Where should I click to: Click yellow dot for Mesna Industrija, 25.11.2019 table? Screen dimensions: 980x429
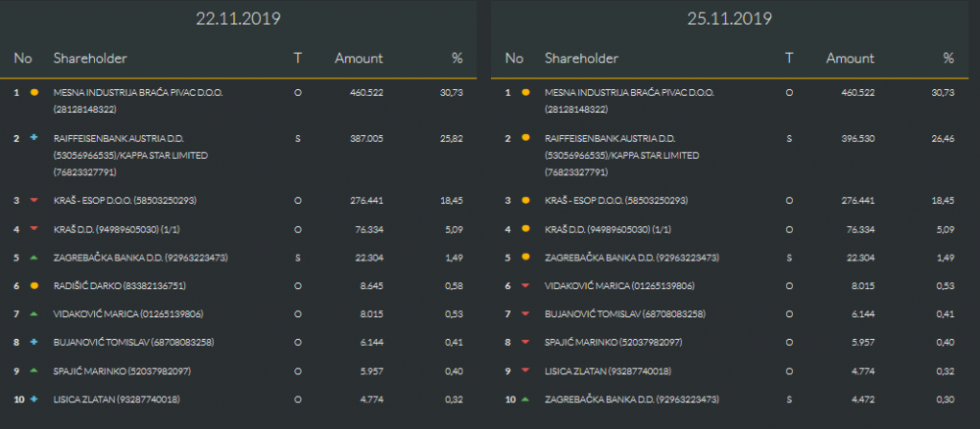coord(525,92)
